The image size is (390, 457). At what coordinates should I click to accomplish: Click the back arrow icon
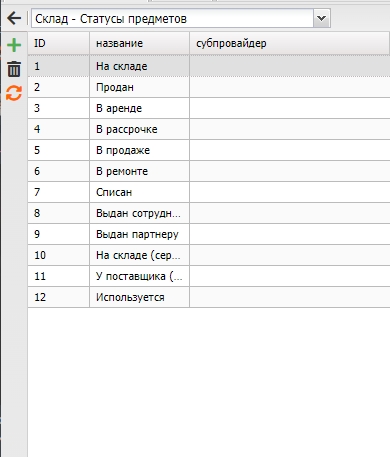point(14,18)
